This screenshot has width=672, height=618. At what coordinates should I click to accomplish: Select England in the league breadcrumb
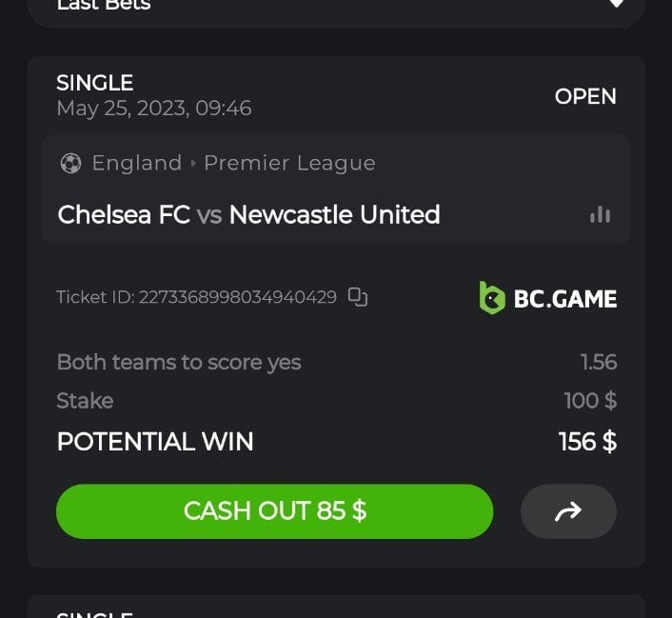tap(136, 163)
